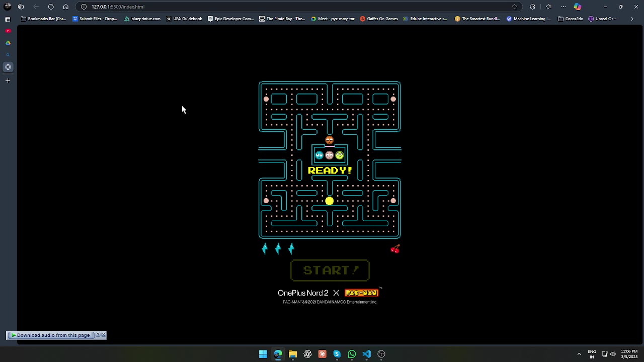Viewport: 644px width, 362px height.
Task: Open the Edube Interactive bookmark
Action: point(425,19)
